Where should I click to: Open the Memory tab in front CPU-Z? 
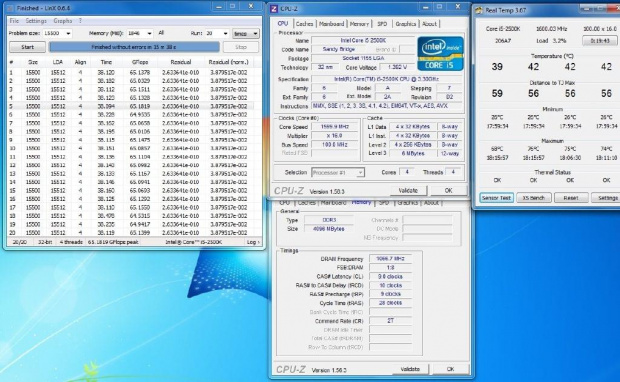pyautogui.click(x=359, y=24)
